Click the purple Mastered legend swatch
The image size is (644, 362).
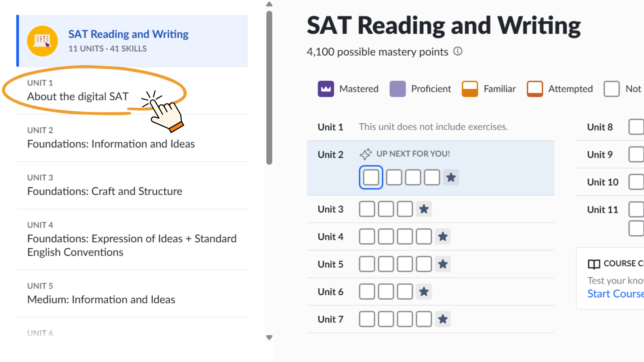pos(326,89)
